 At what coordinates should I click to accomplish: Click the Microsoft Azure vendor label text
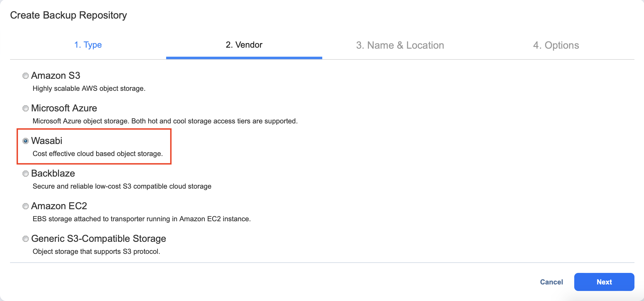[x=64, y=108]
